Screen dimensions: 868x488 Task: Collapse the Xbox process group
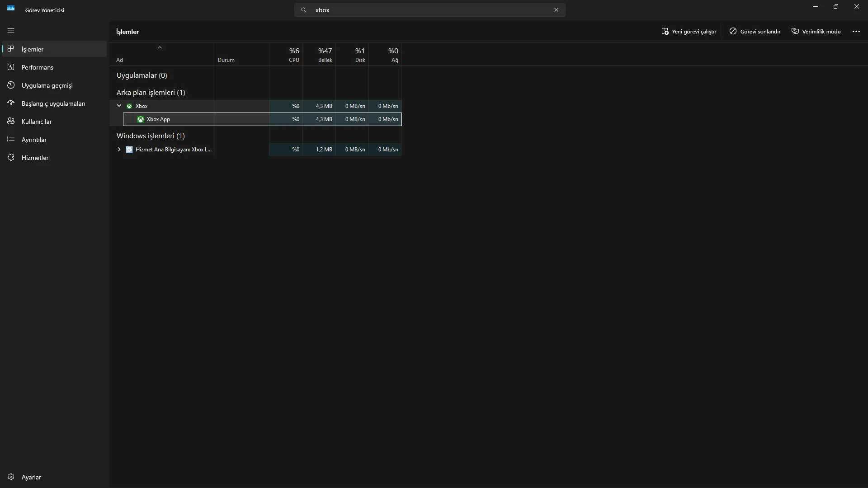(119, 106)
